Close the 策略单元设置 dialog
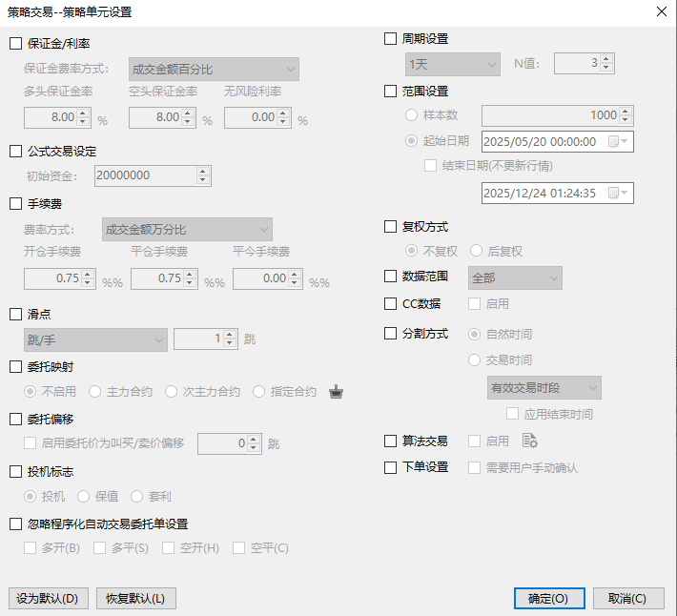Viewport: 677px width, 616px height. (661, 12)
